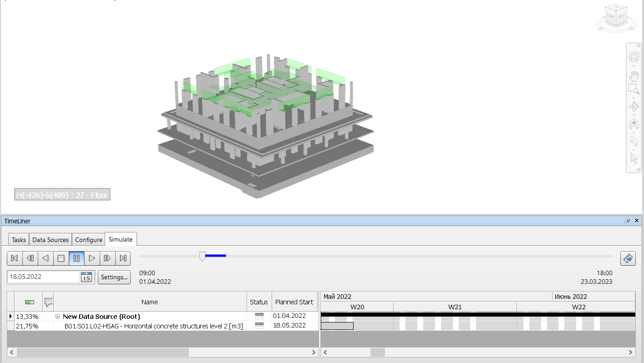Image resolution: width=644 pixels, height=363 pixels.
Task: Play the simulation in reverse
Action: pos(46,258)
